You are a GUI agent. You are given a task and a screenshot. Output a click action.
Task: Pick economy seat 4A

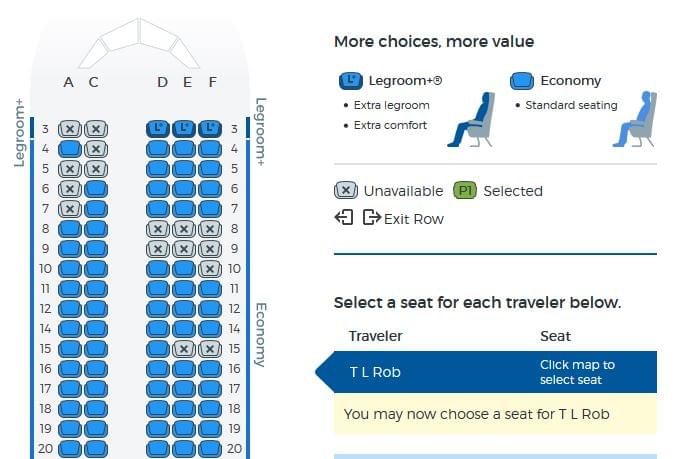click(x=70, y=149)
